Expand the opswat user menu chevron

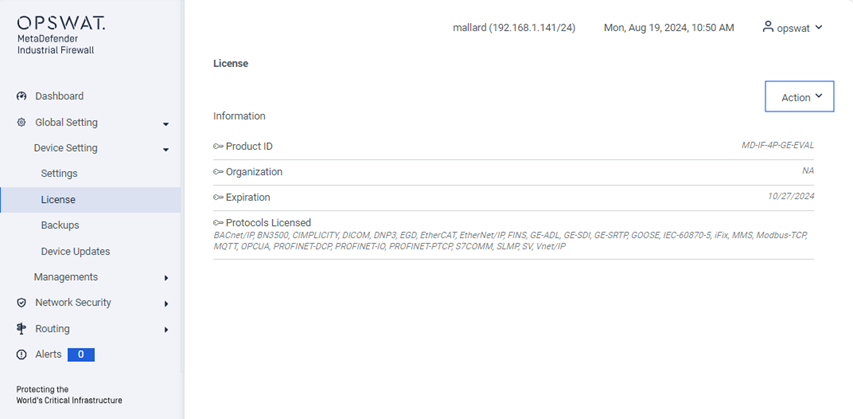tap(819, 27)
